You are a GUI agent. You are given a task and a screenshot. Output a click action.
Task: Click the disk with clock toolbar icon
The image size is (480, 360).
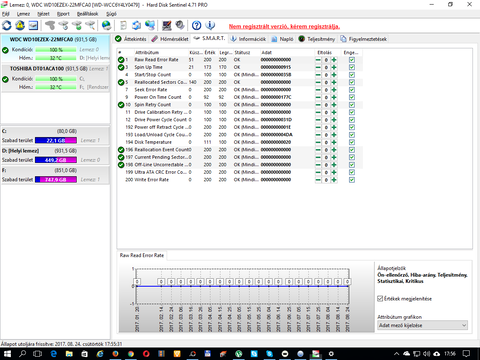[x=63, y=25]
